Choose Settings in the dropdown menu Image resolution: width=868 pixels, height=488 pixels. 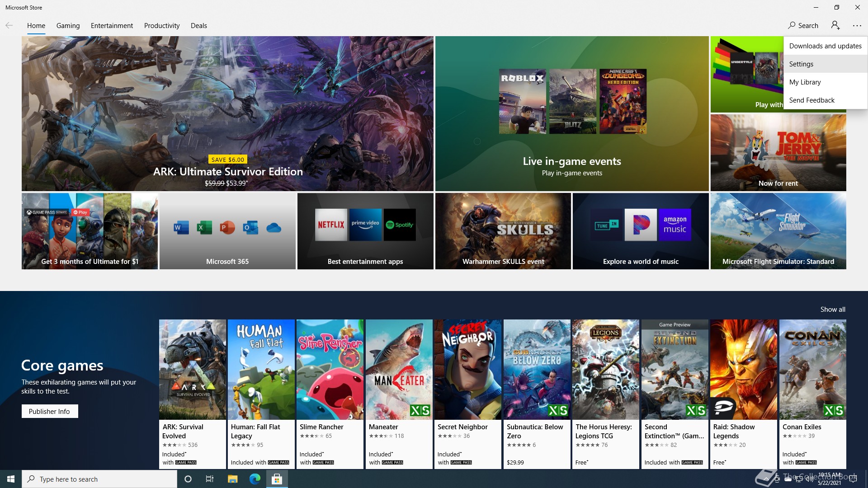[x=826, y=64]
